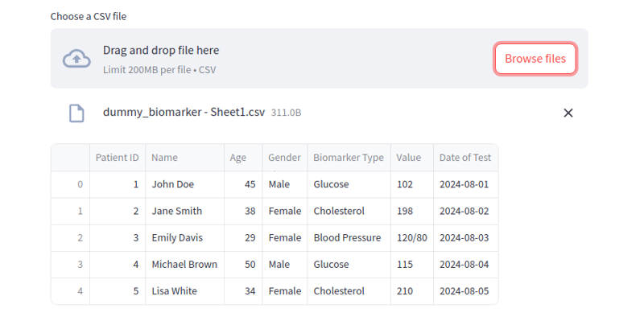Click the Blood Pressure cell

point(347,238)
